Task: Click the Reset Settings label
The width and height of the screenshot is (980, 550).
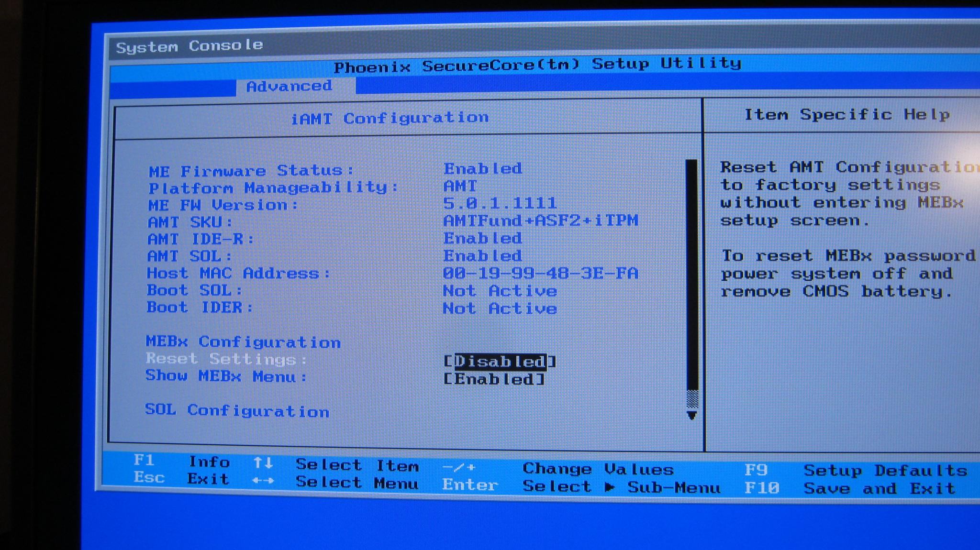Action: (x=226, y=359)
